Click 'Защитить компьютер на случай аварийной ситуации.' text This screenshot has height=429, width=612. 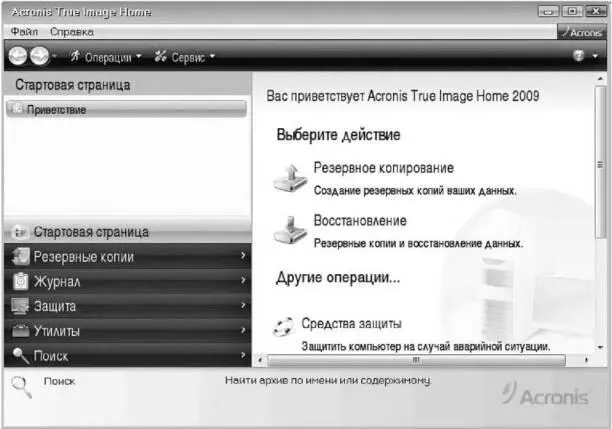(426, 347)
